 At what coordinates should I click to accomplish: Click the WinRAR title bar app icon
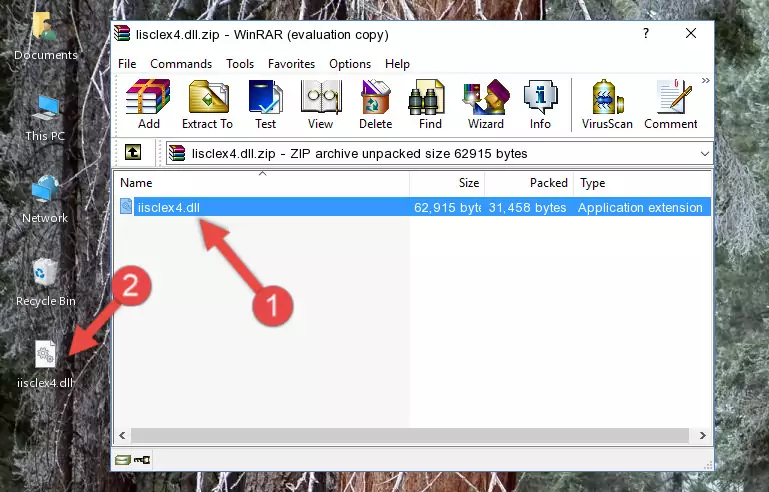click(x=122, y=34)
